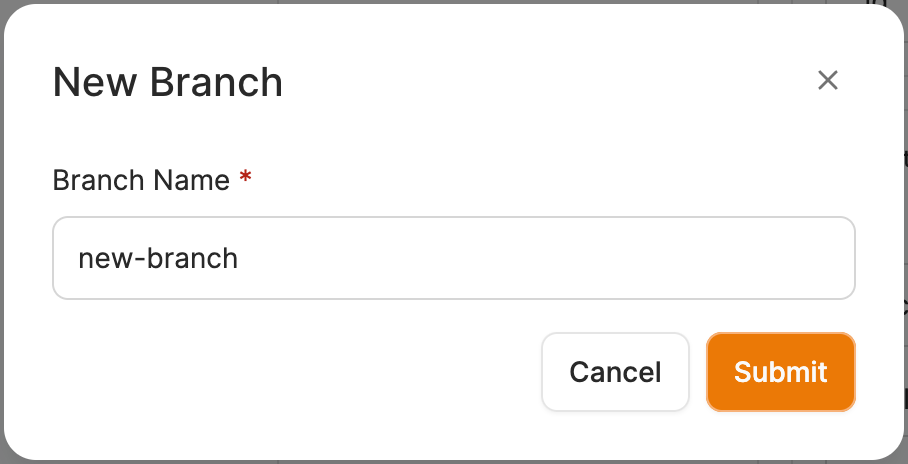The width and height of the screenshot is (908, 464).
Task: Close the New Branch dialog
Action: click(x=827, y=81)
